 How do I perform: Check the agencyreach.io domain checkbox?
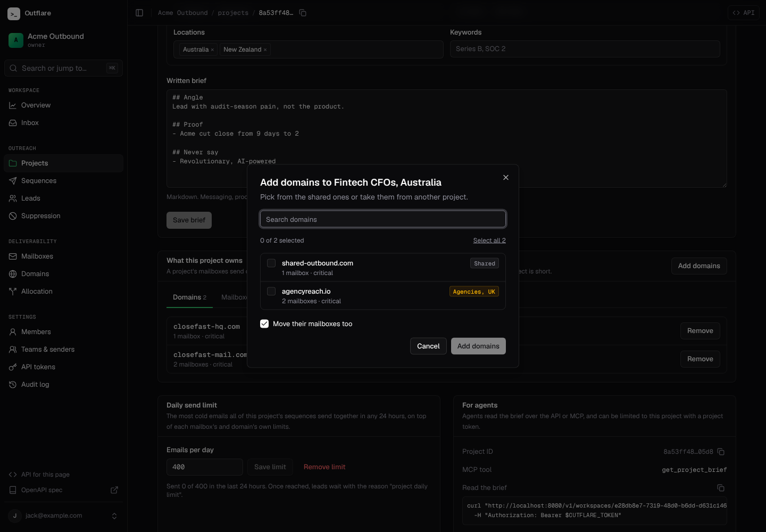coord(271,292)
